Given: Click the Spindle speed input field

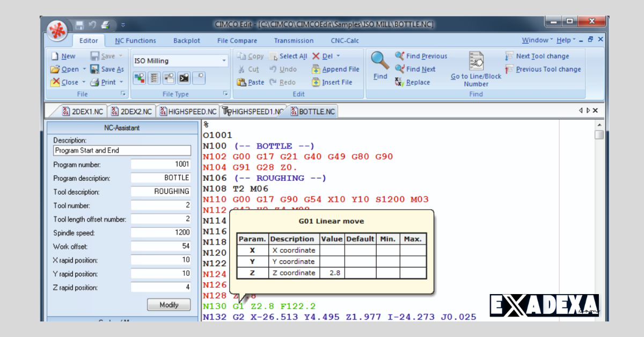Looking at the screenshot, I should [161, 232].
